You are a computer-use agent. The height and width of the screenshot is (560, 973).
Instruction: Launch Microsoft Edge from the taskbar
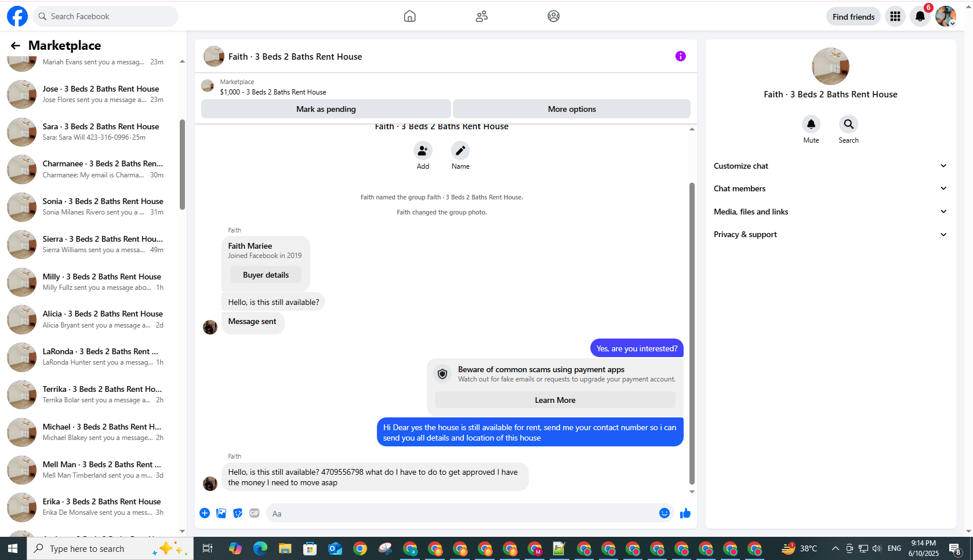pyautogui.click(x=260, y=548)
